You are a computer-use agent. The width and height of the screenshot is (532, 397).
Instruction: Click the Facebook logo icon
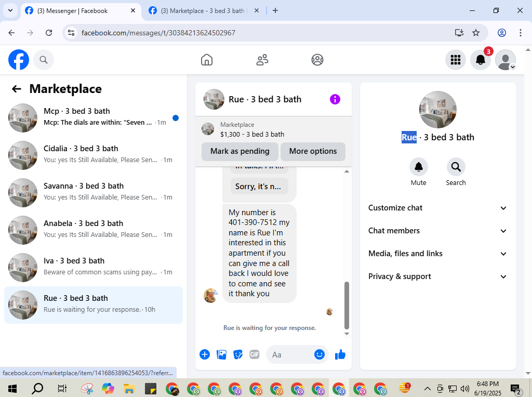tap(19, 60)
